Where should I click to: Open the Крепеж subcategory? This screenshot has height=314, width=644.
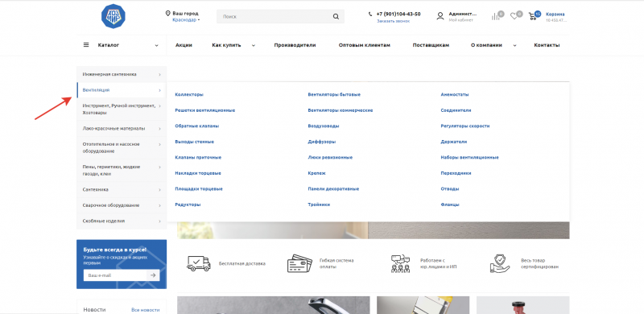pos(316,173)
